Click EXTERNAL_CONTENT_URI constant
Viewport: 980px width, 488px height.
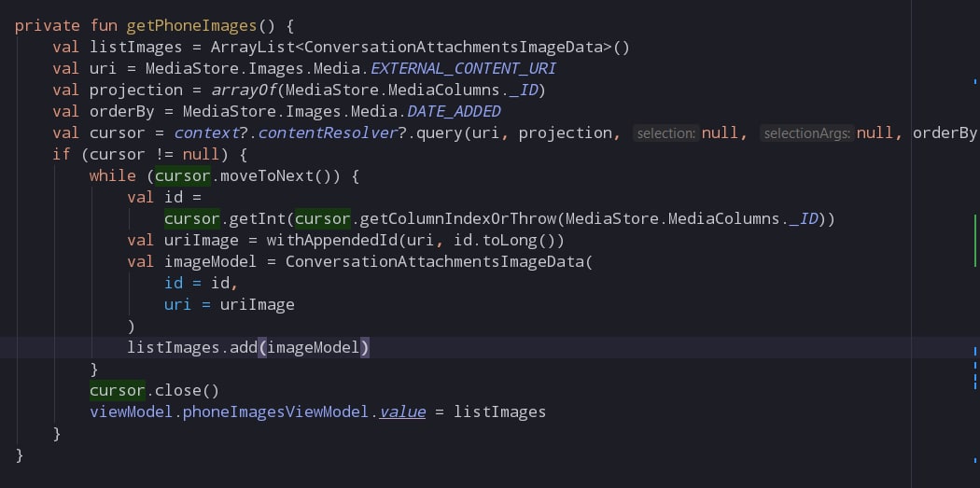463,68
